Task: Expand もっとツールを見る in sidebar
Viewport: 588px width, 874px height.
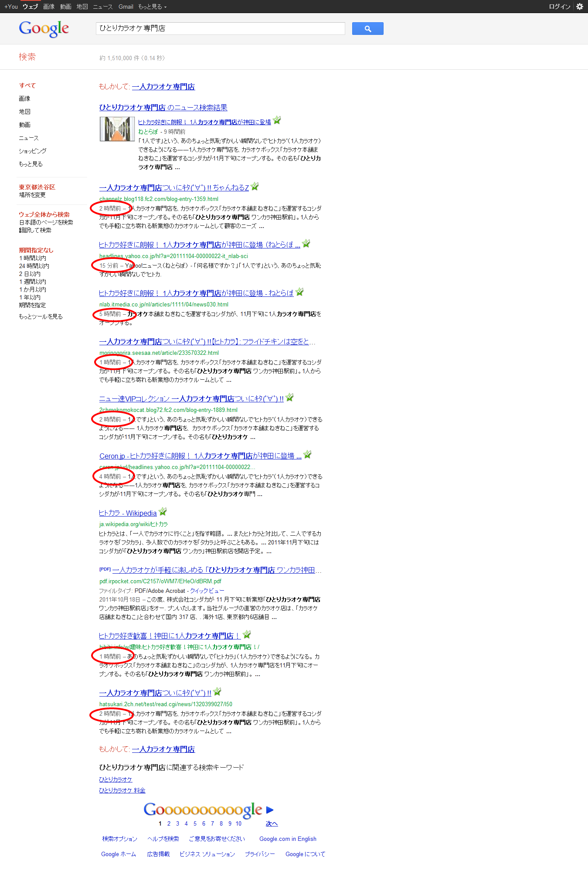Action: click(41, 316)
